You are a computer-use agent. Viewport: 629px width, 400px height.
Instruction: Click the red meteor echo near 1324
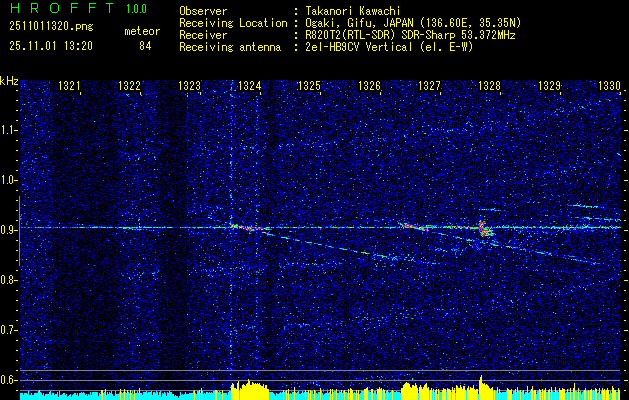coord(250,228)
